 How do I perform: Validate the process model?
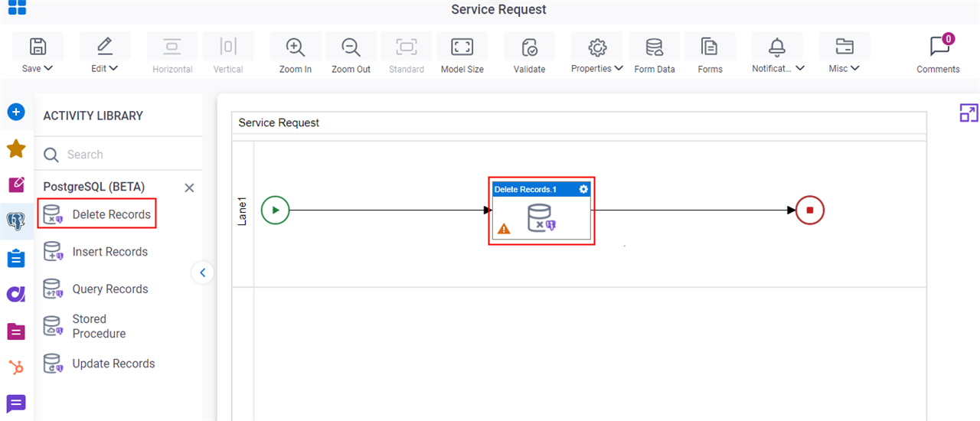coord(529,54)
